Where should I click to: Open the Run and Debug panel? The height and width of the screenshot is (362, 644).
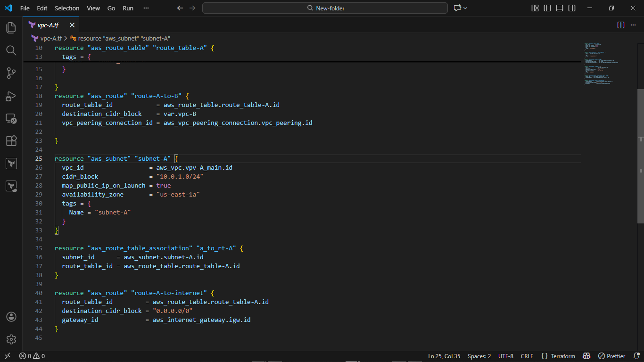click(x=11, y=96)
